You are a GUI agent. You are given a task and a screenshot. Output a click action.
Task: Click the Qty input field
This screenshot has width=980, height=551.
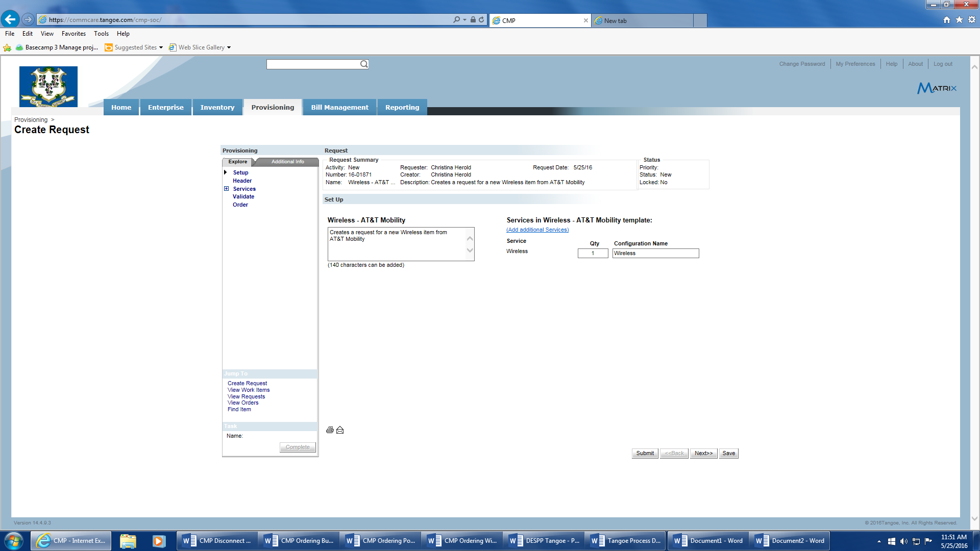593,253
